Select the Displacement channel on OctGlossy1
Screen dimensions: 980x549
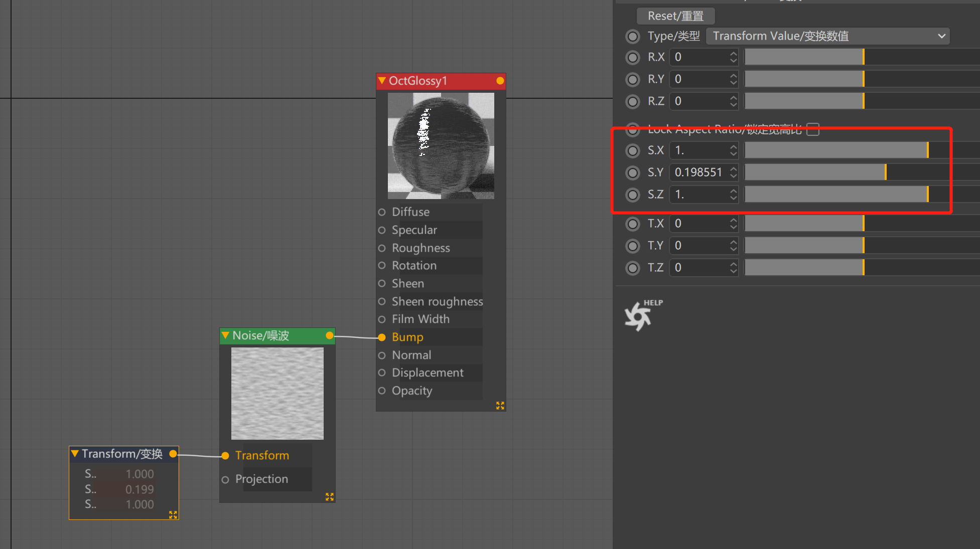428,373
